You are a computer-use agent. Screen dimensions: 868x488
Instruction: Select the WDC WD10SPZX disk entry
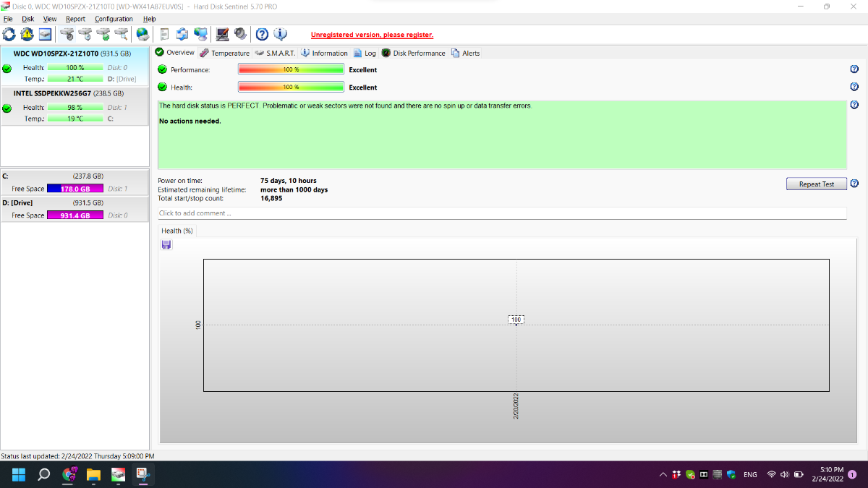pos(75,66)
